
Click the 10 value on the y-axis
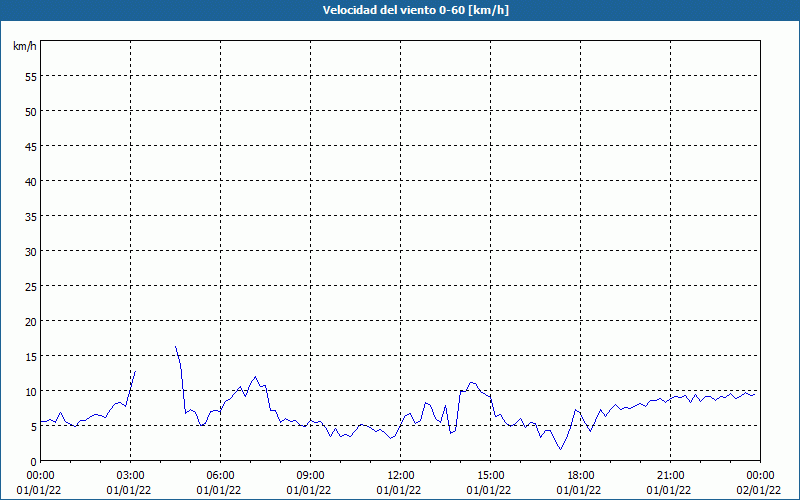pyautogui.click(x=31, y=392)
